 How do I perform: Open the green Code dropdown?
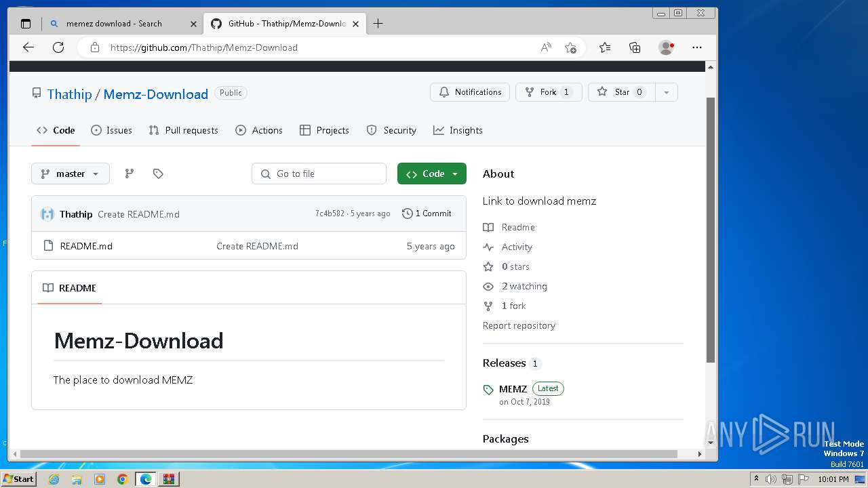(x=432, y=174)
